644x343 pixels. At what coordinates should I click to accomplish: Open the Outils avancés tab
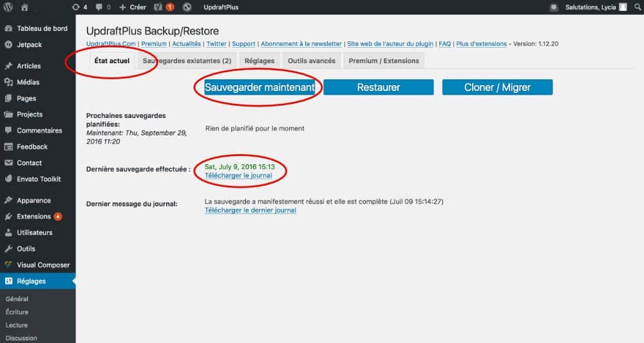311,61
